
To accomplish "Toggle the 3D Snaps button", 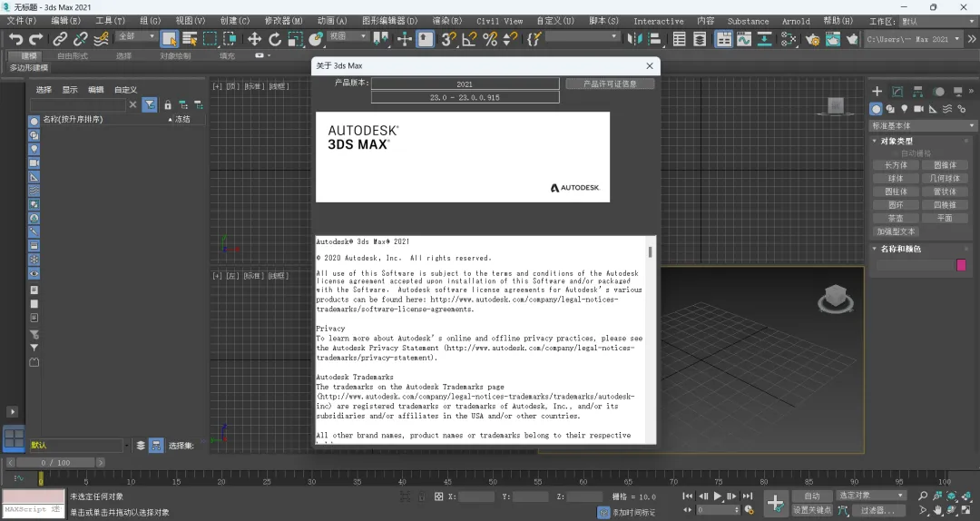I will (x=448, y=39).
